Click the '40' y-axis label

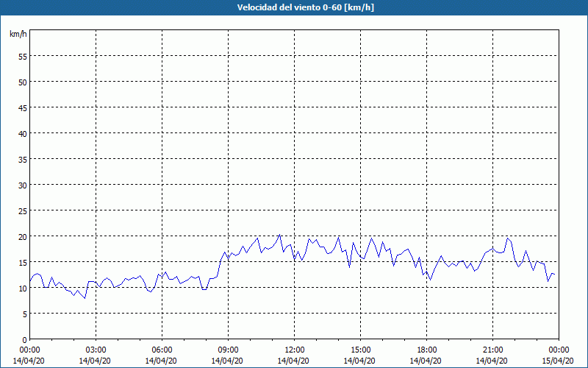(23, 133)
